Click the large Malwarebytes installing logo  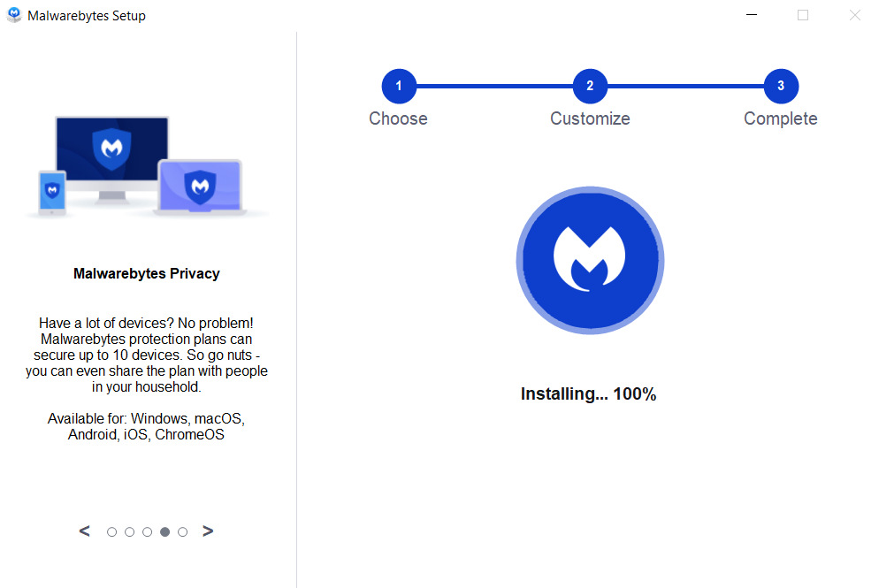tap(590, 260)
